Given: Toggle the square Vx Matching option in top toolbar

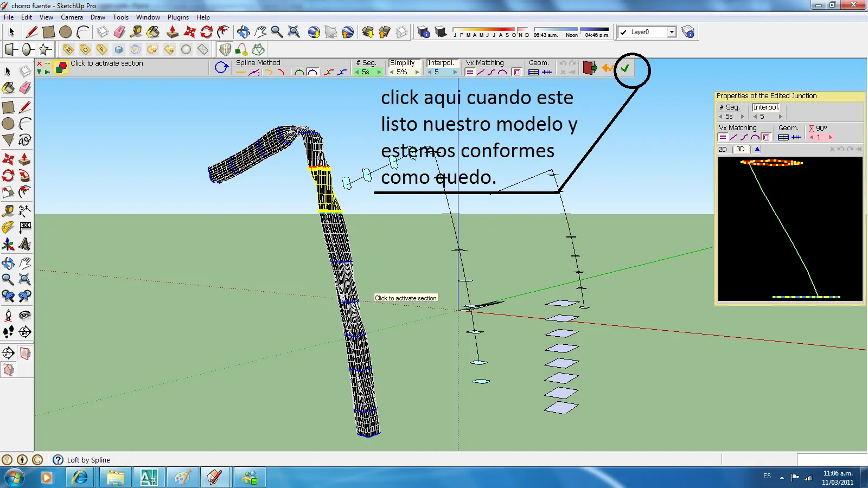Looking at the screenshot, I should pos(517,72).
